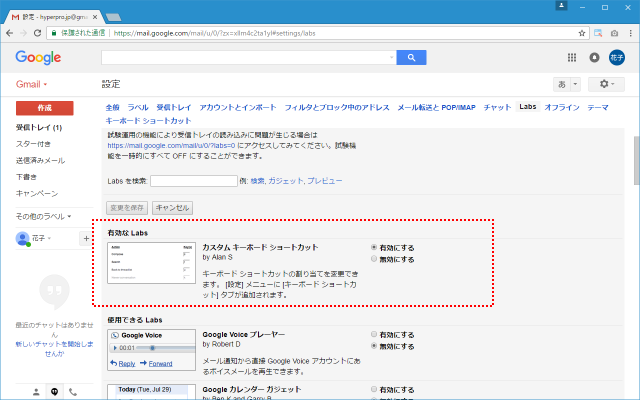Click the secure lock icon in address bar
640x400 pixels.
(53, 33)
